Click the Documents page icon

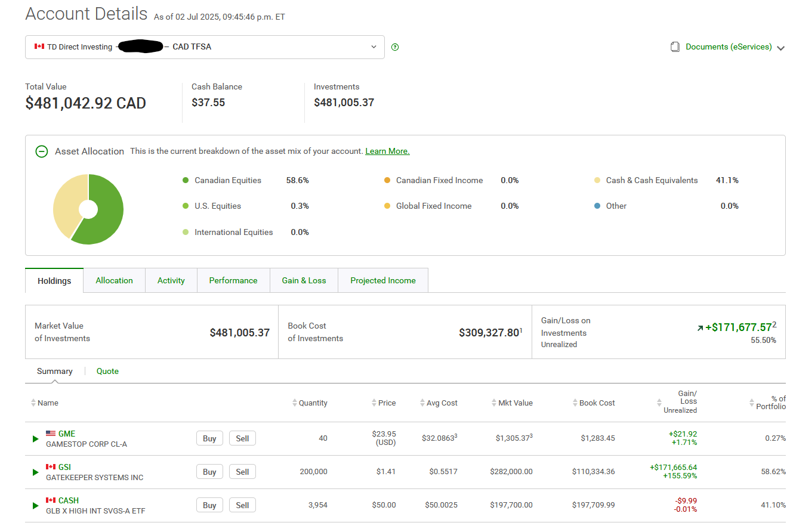[x=675, y=47]
